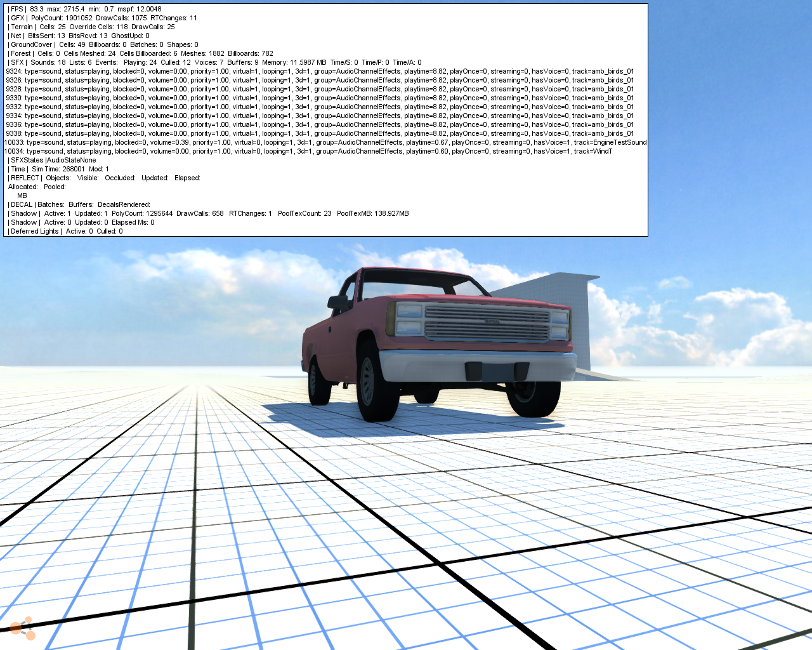Click the SFX 'Sounds: 18' line

point(214,62)
